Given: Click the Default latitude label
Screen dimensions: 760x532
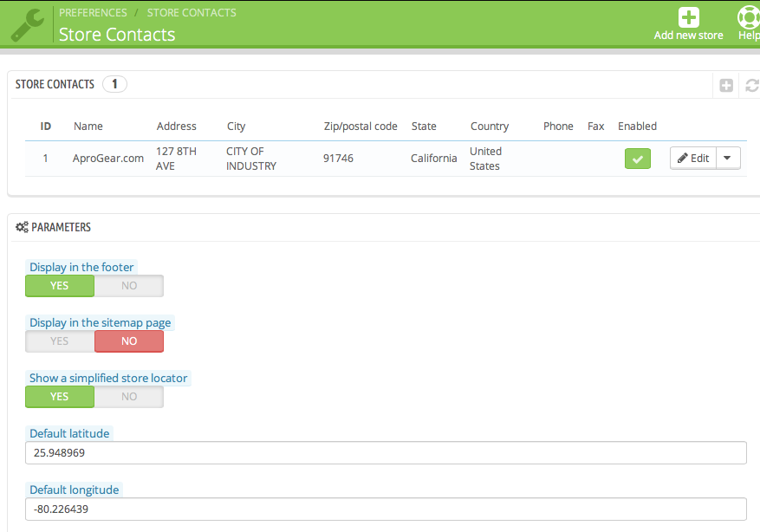Looking at the screenshot, I should [69, 433].
